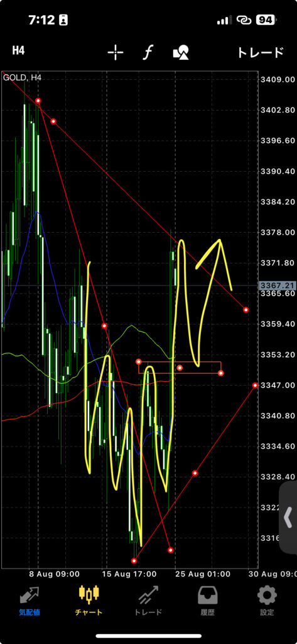
Task: Select the チャート chart tab
Action: tap(89, 601)
